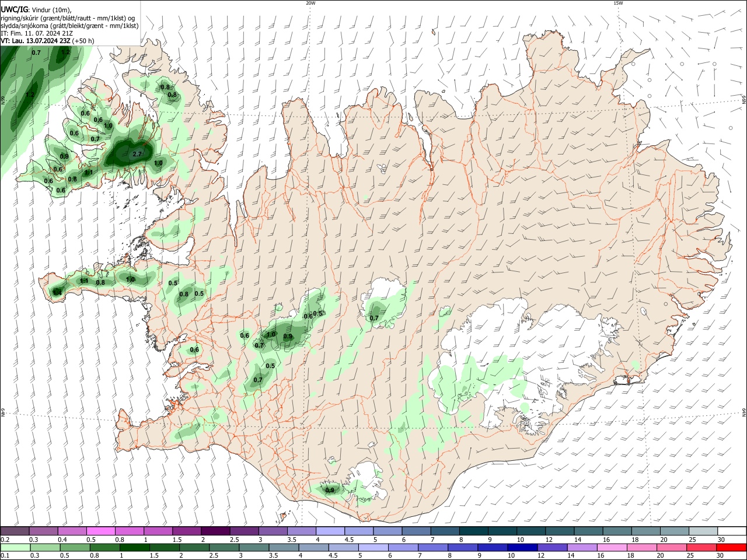Image resolution: width=747 pixels, height=560 pixels.
Task: Select the 1.2 value beside the 0.7 in the top-left corner
Action: tap(65, 52)
